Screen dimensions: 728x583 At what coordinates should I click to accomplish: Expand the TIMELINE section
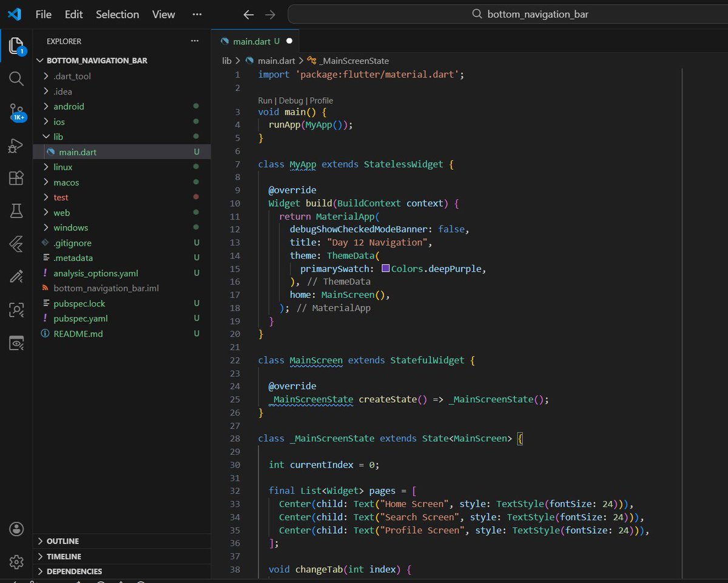(64, 556)
